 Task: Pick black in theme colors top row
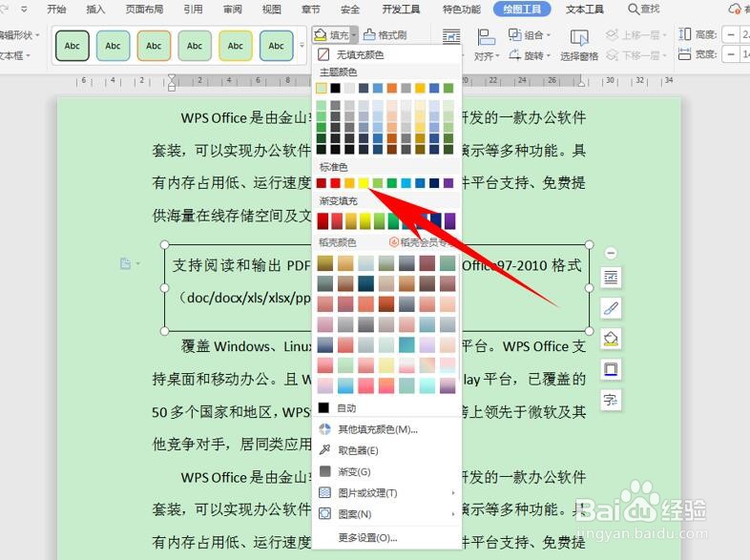(x=335, y=88)
